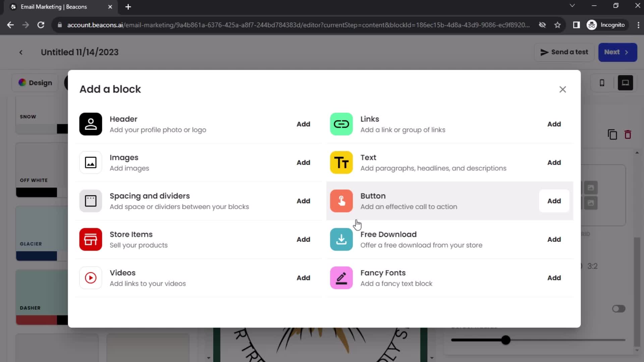Click the Videos block icon
The image size is (644, 362).
[91, 278]
